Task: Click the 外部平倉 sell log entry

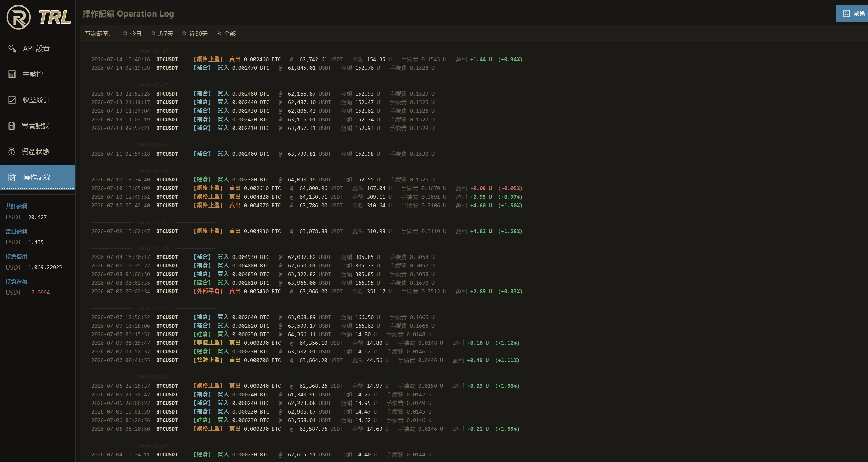Action: tap(307, 291)
